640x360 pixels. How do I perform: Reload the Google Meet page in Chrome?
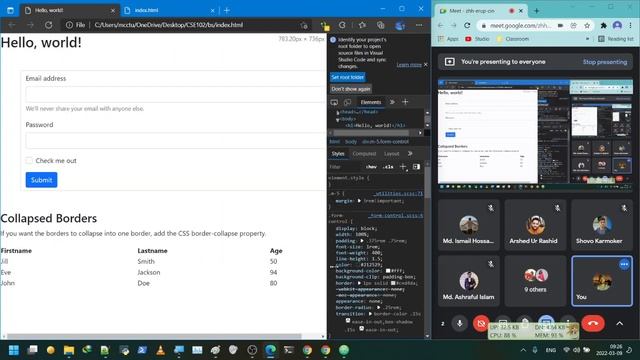[467, 25]
